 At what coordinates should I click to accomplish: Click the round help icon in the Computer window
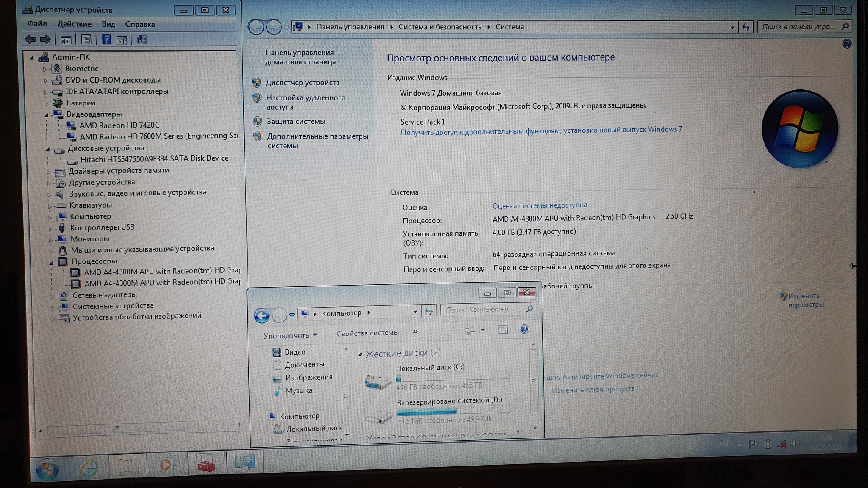(x=524, y=329)
